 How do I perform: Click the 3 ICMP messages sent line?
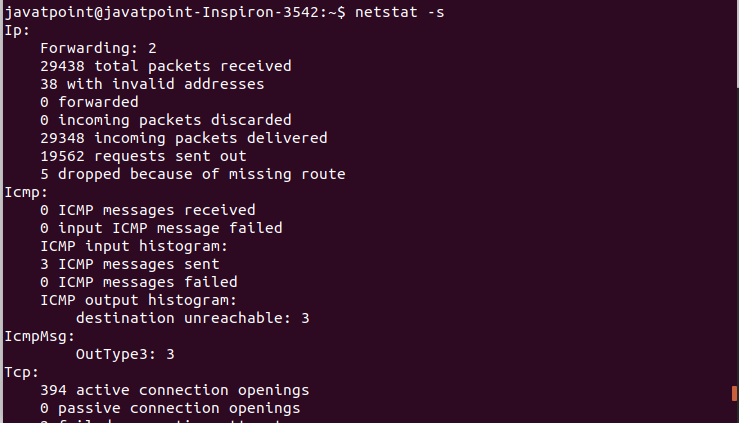pos(129,263)
